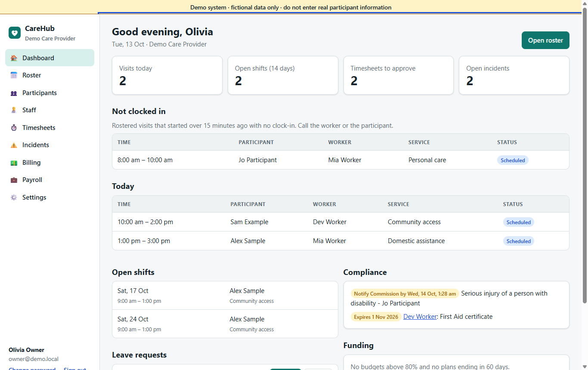This screenshot has height=370, width=588.
Task: Click the Roster calendar icon
Action: pyautogui.click(x=14, y=75)
